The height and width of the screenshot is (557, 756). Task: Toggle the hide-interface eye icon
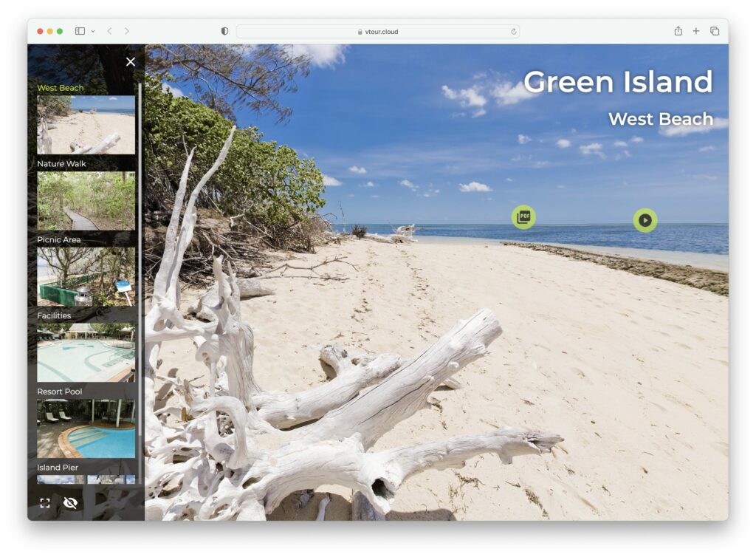point(70,503)
